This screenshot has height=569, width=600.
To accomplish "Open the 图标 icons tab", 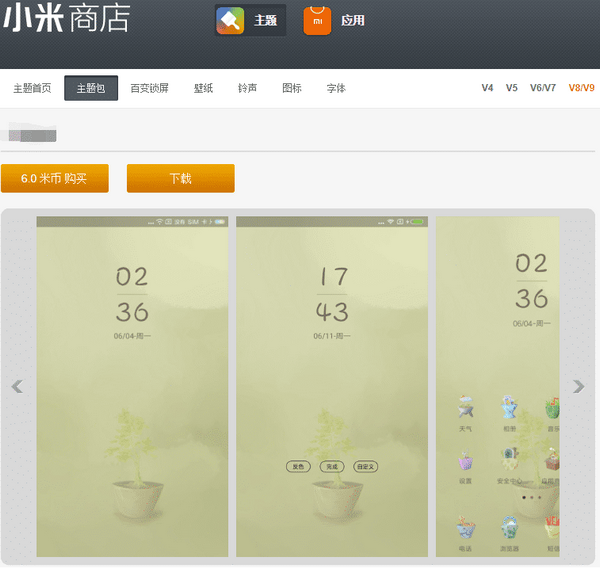I will click(292, 88).
